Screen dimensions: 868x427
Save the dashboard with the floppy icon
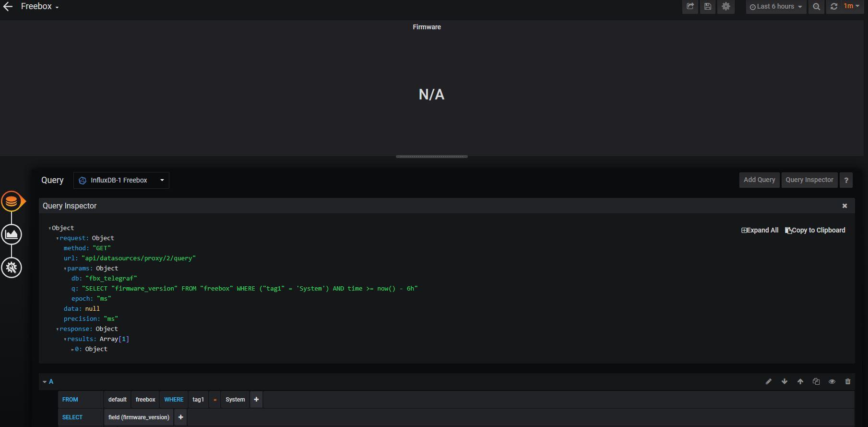[x=708, y=7]
